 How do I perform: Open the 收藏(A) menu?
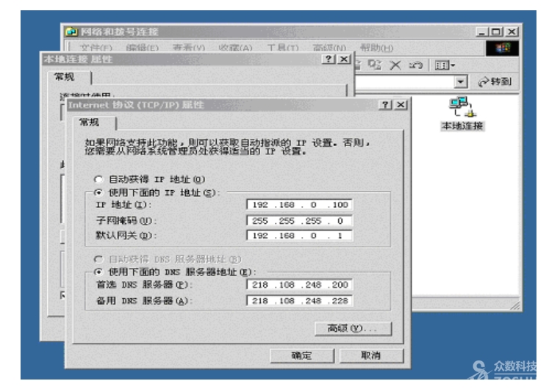pos(235,48)
